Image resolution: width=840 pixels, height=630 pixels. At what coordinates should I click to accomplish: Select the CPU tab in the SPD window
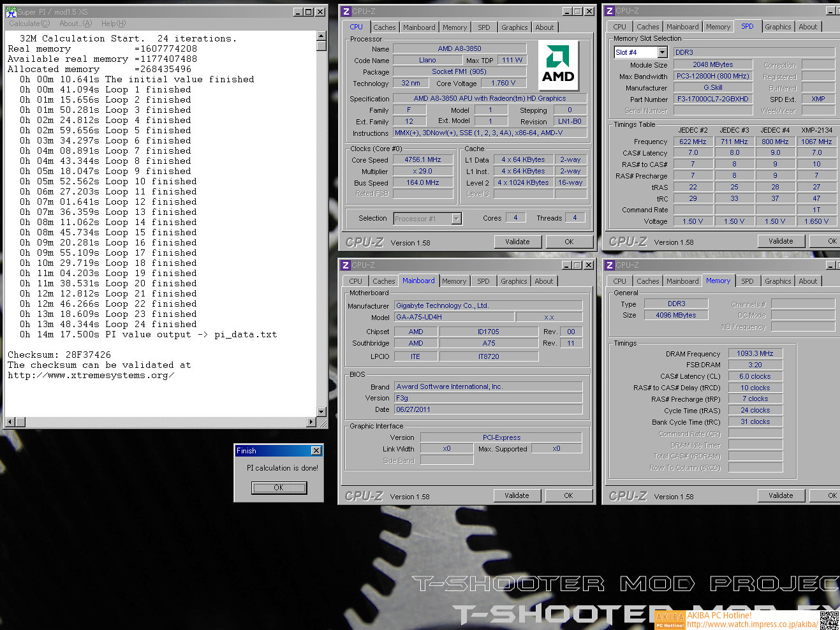click(620, 27)
